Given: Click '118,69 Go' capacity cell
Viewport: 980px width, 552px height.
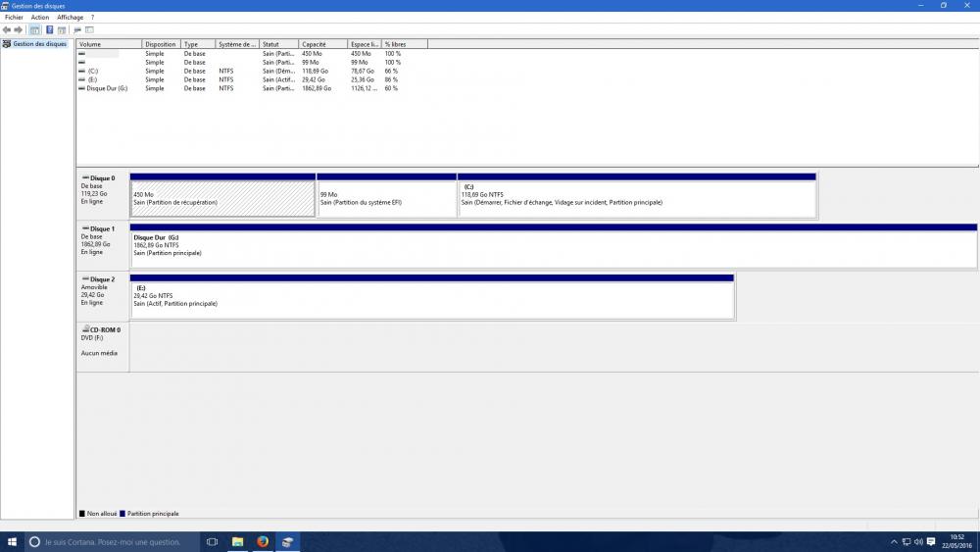Looking at the screenshot, I should pyautogui.click(x=315, y=72).
